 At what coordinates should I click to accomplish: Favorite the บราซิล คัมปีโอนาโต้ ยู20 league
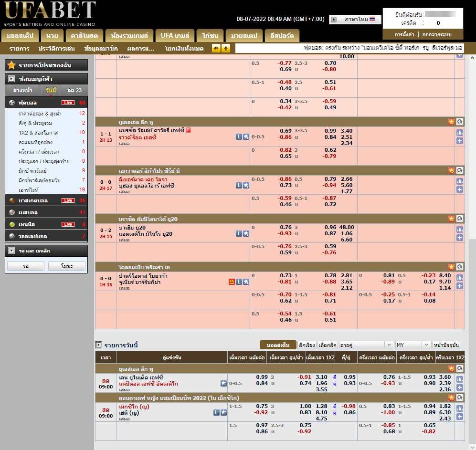click(451, 219)
